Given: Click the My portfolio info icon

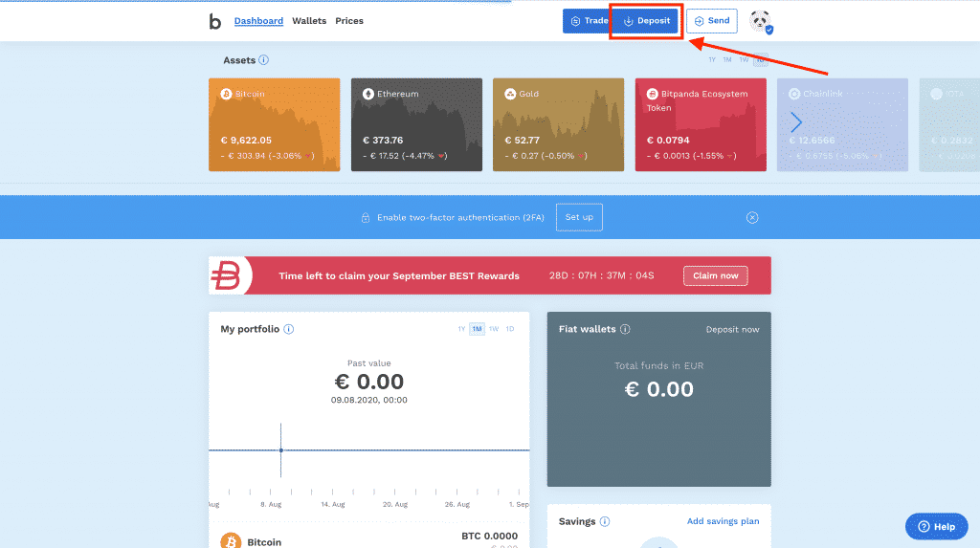Looking at the screenshot, I should coord(288,329).
